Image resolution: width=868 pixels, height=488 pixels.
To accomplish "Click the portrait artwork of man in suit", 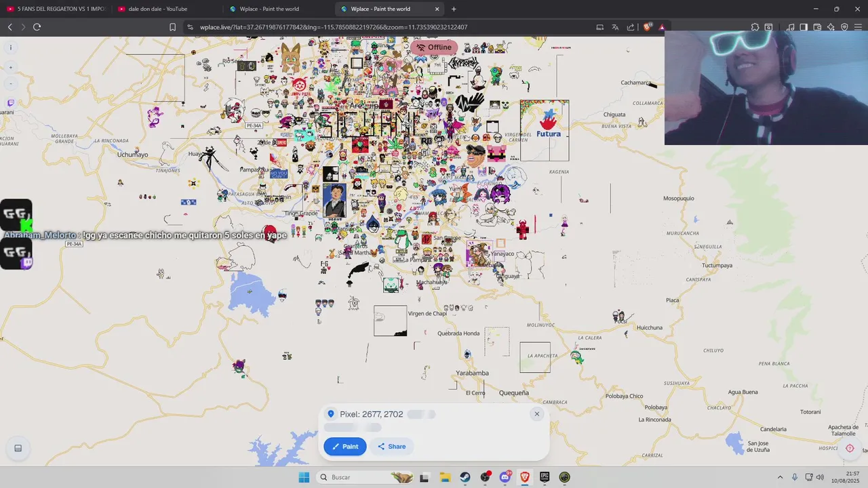I will (x=334, y=201).
